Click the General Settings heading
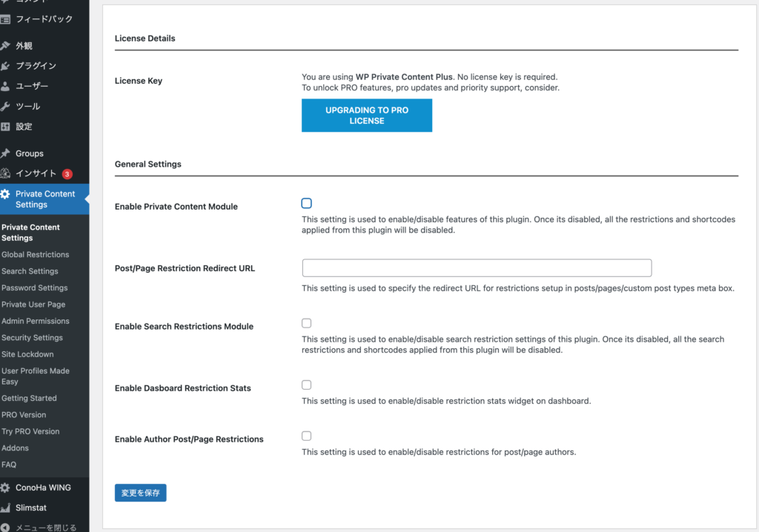Image resolution: width=759 pixels, height=532 pixels. coord(148,164)
